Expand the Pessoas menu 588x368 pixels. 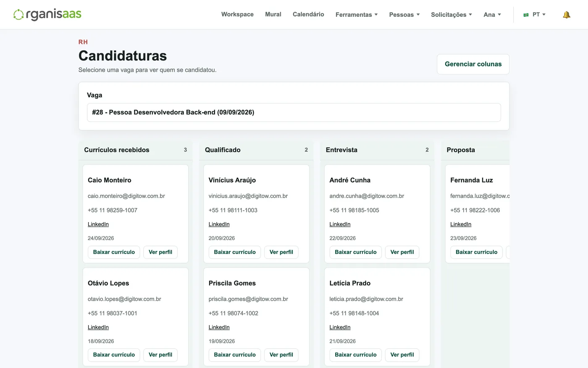[x=404, y=14]
